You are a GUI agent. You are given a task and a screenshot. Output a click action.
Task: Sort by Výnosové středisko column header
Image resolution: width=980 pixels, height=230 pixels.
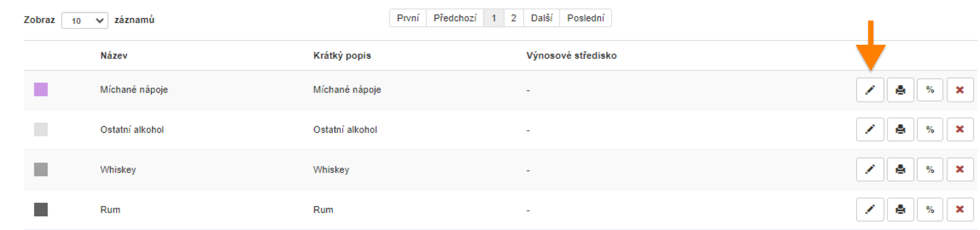pyautogui.click(x=571, y=55)
